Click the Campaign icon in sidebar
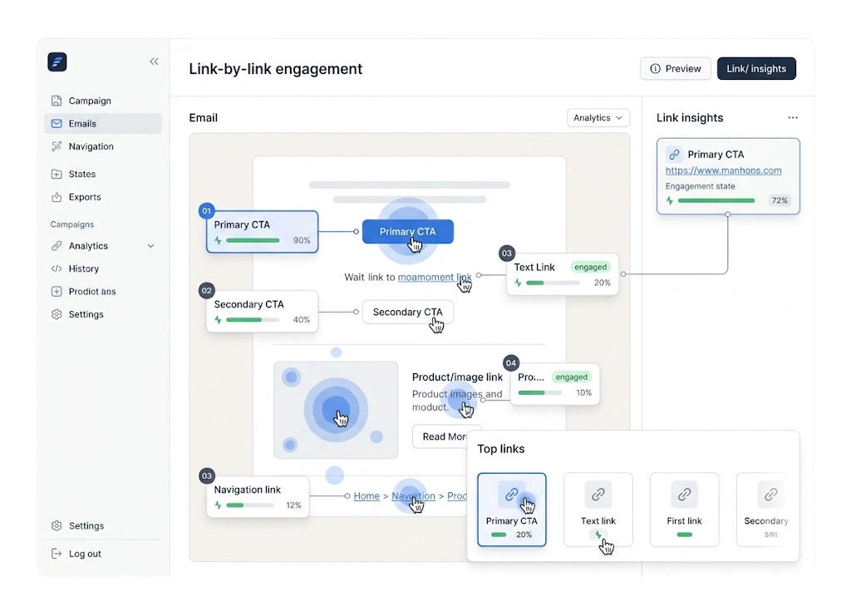The image size is (851, 616). (x=57, y=101)
